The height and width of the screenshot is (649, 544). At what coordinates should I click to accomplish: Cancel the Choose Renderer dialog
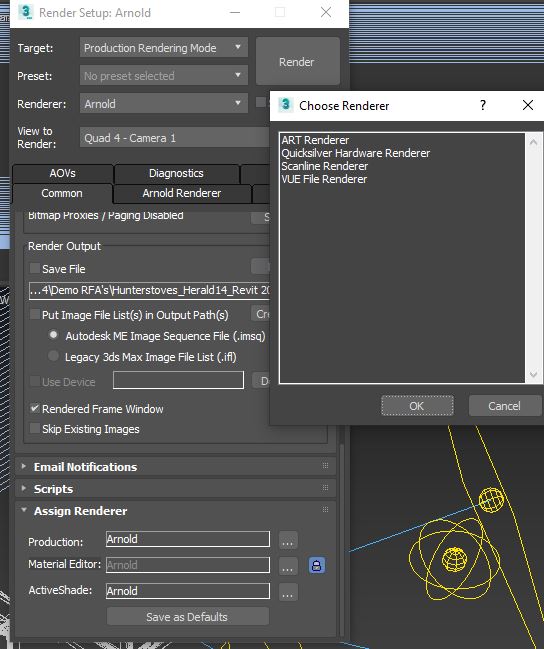click(504, 406)
